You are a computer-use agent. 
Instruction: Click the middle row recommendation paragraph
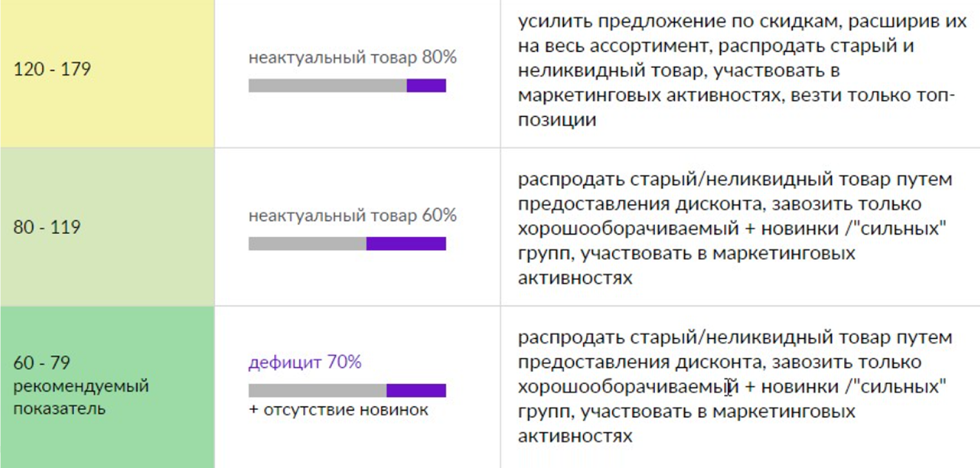(735, 228)
